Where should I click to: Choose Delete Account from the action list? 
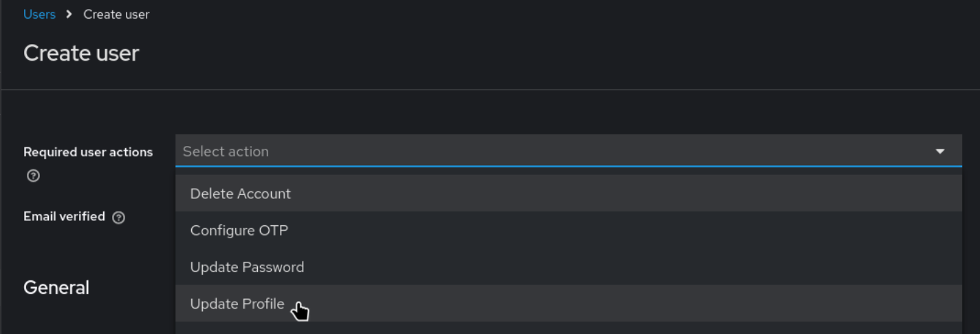pos(241,194)
